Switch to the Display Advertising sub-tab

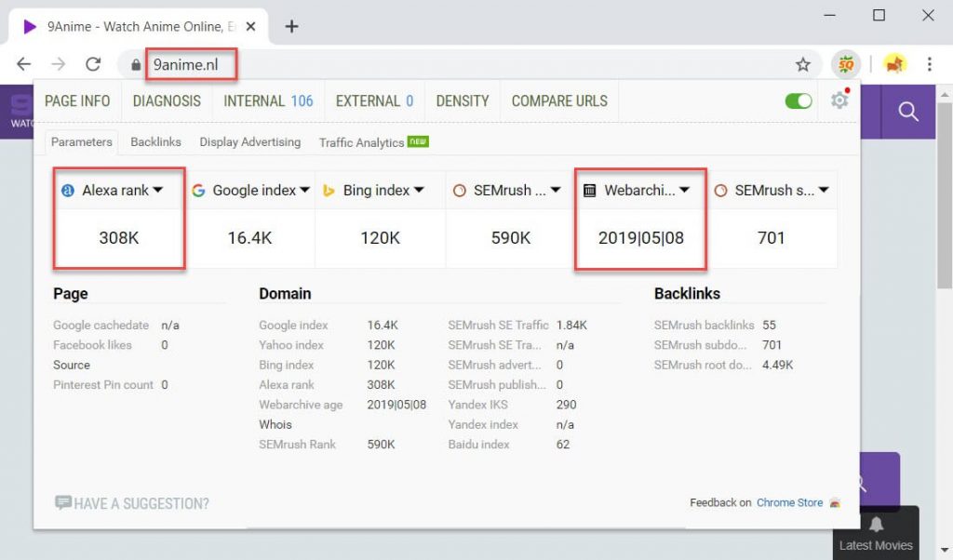(249, 142)
